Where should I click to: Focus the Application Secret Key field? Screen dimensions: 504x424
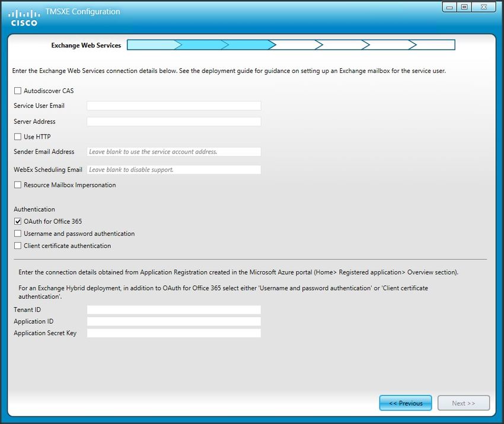174,333
